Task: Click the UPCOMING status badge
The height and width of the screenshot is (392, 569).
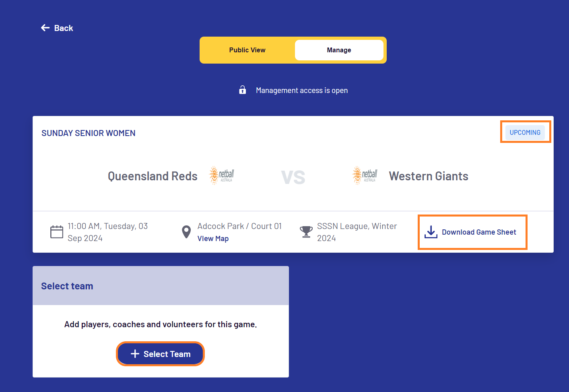Action: tap(525, 132)
